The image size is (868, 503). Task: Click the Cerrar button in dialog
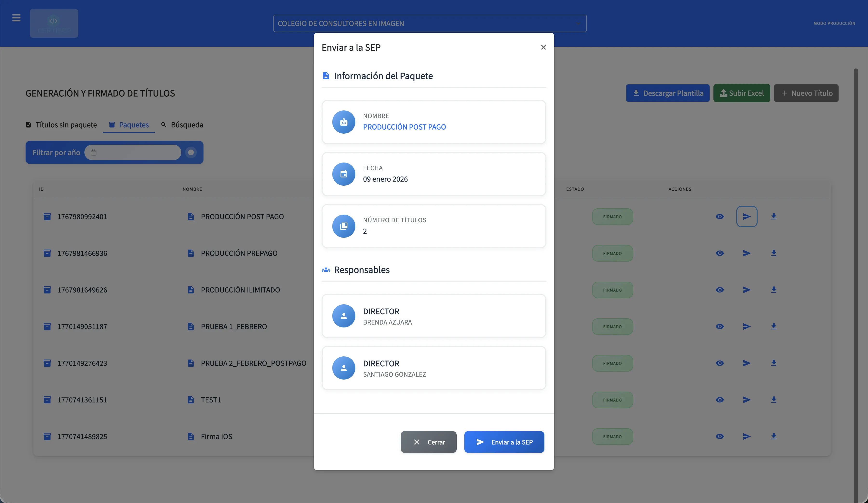tap(428, 442)
